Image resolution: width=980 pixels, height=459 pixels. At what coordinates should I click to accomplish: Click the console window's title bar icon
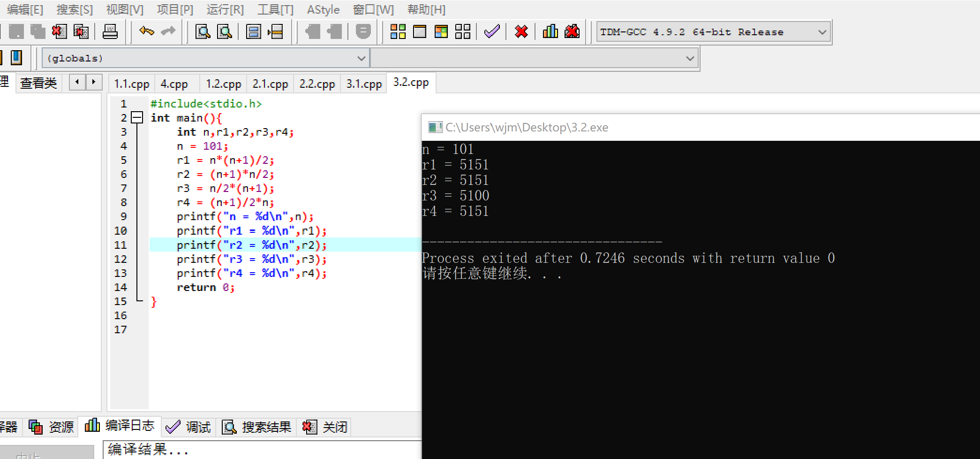[x=435, y=127]
